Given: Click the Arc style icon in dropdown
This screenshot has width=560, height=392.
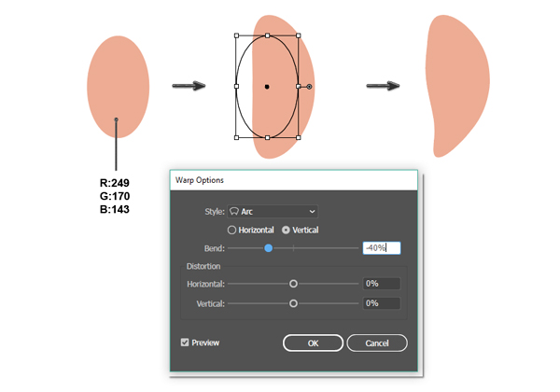Looking at the screenshot, I should 234,211.
